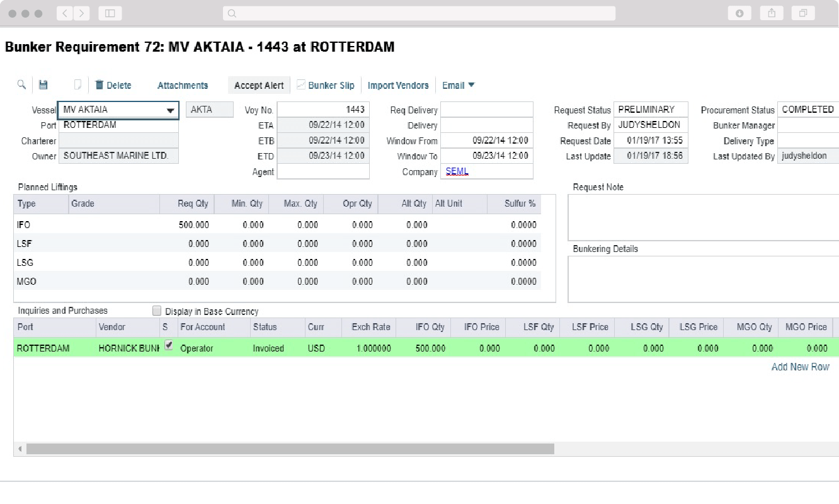Image resolution: width=839 pixels, height=504 pixels.
Task: Click the IFO Price column header
Action: click(477, 327)
